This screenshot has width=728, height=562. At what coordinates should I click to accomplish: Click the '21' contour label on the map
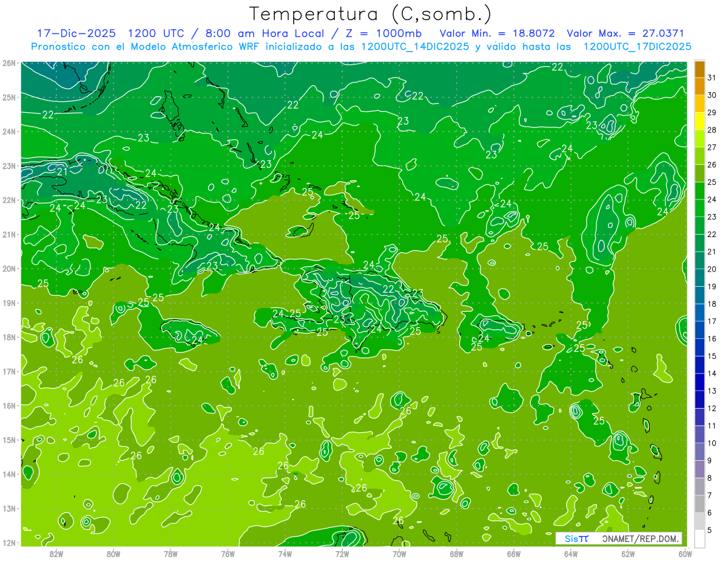62,172
